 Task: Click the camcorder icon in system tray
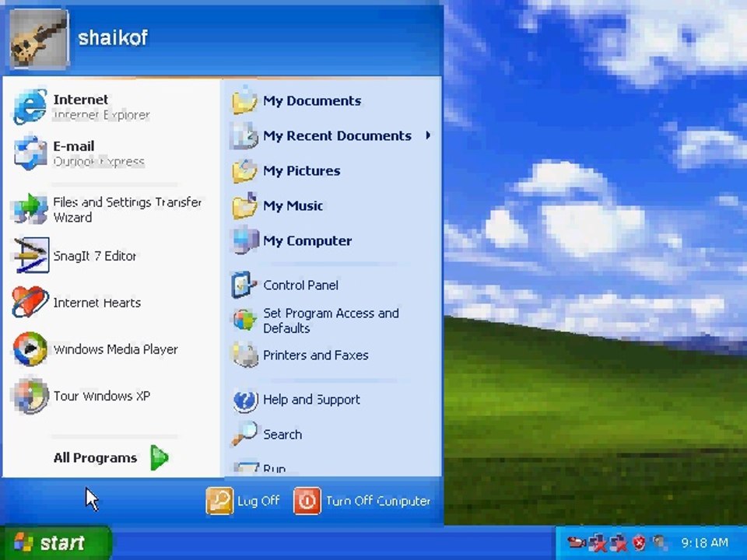point(577,542)
